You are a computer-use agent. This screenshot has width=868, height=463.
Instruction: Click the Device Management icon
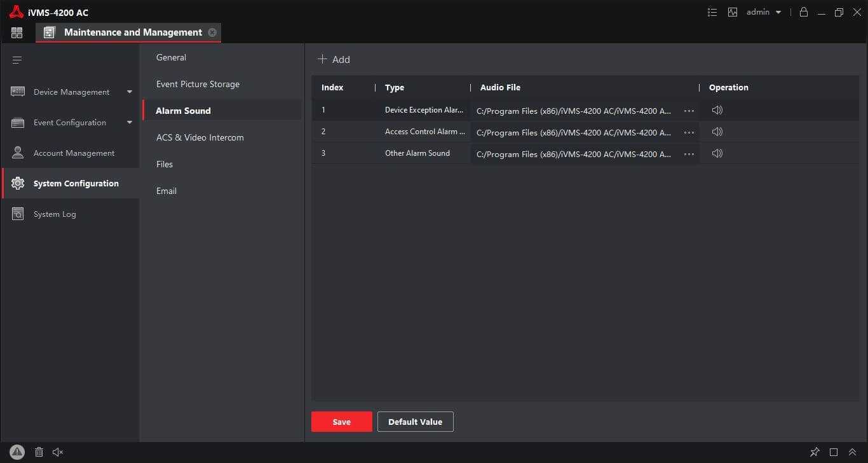[18, 92]
